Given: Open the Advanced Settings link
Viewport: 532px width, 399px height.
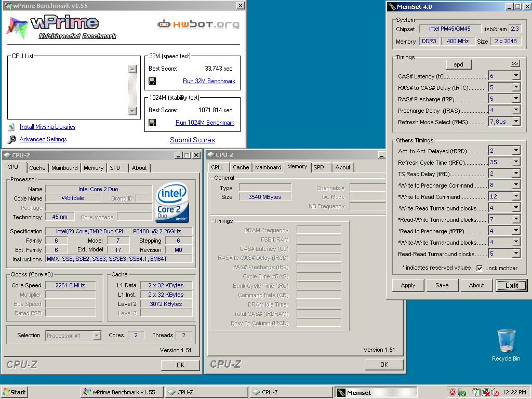Looking at the screenshot, I should click(43, 139).
